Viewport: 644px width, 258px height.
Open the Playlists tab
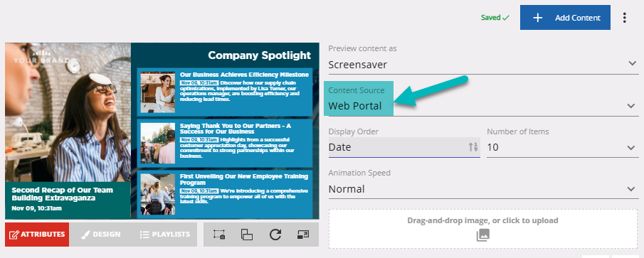click(164, 235)
